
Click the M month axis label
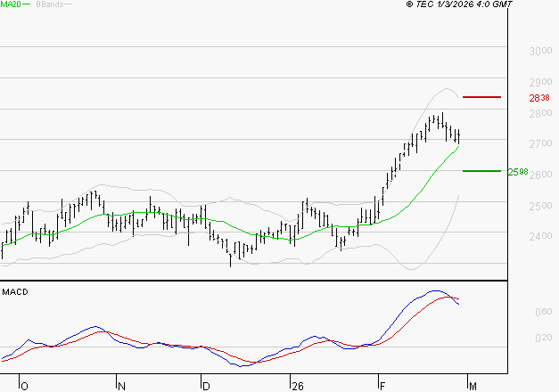coord(473,387)
